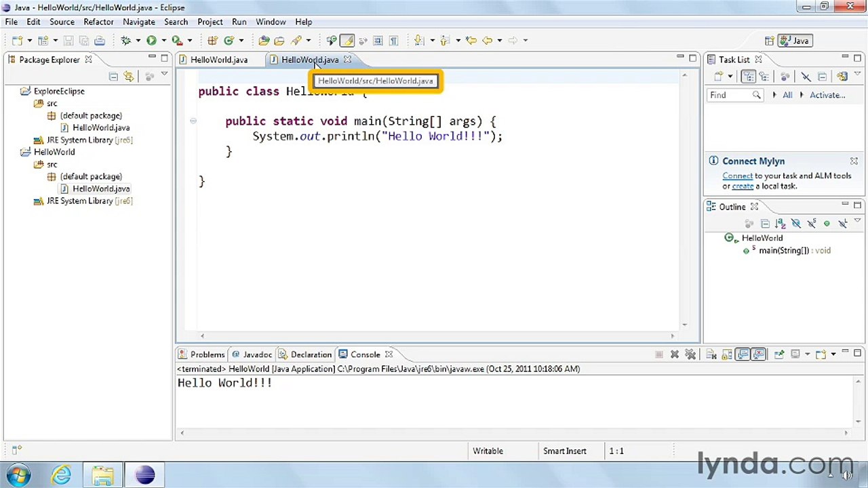
Task: Open the Back history dropdown arrow
Action: coord(499,41)
